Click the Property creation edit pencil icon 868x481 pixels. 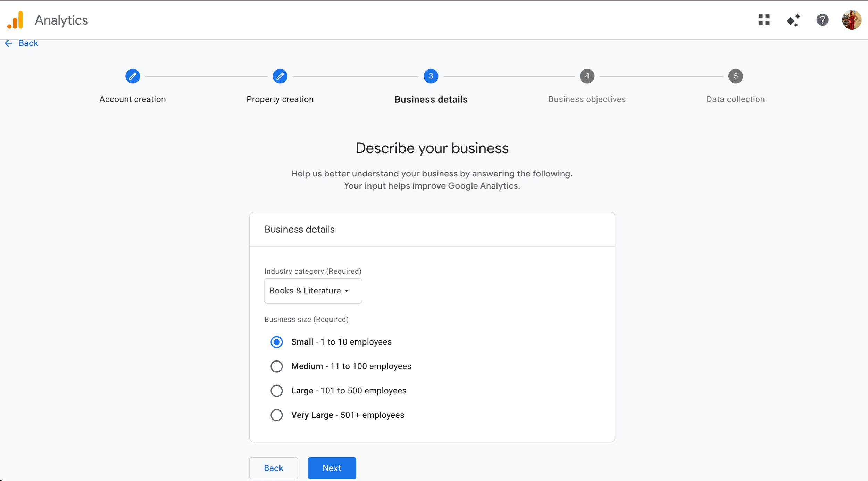click(x=280, y=76)
